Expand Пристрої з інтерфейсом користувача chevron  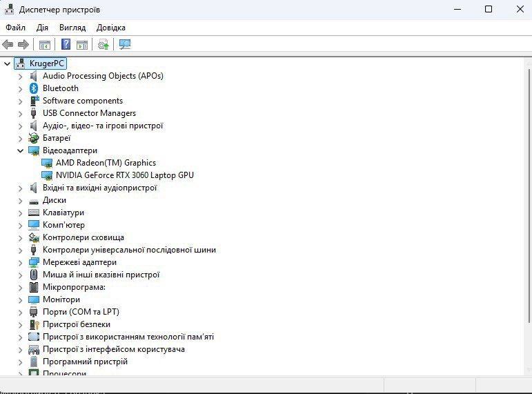pyautogui.click(x=21, y=350)
